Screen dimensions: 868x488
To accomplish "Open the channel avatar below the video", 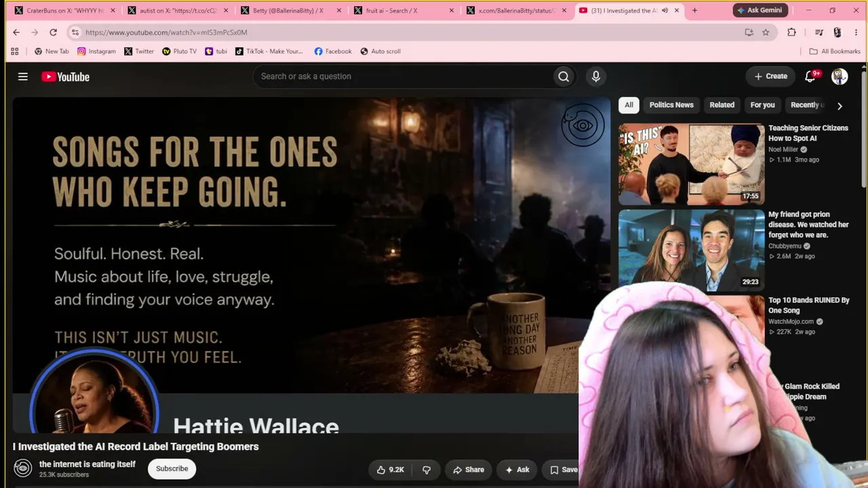I will (x=23, y=468).
